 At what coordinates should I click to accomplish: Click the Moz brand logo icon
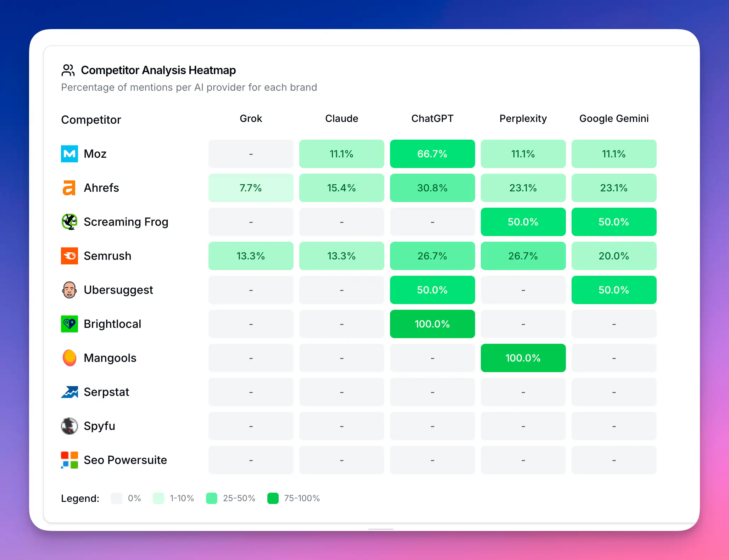pos(69,154)
